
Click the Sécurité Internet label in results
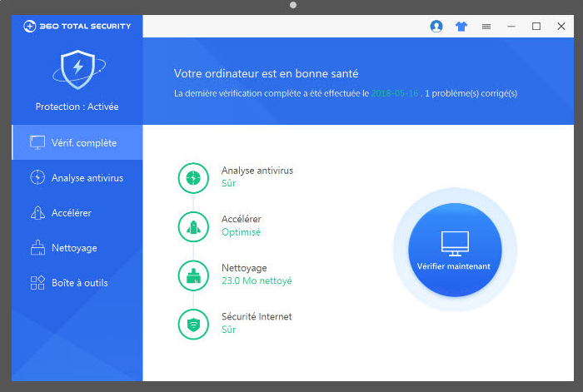(257, 316)
